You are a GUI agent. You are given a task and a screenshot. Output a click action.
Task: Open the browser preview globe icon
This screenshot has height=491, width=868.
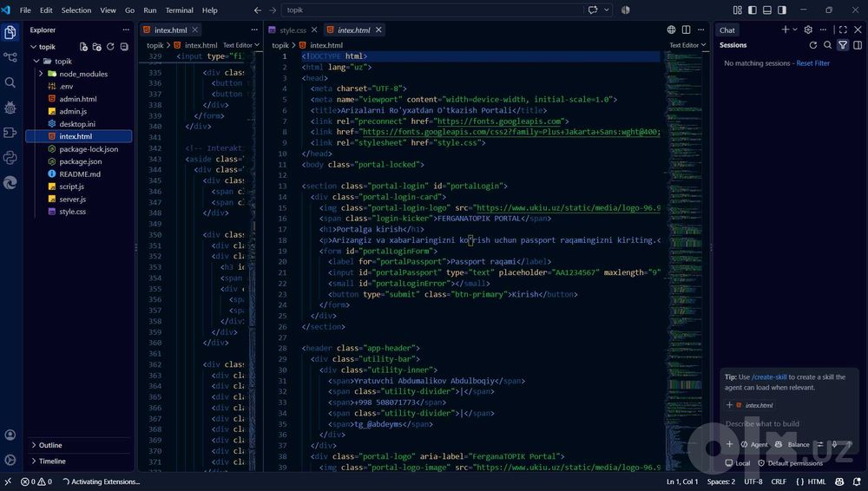coord(671,29)
